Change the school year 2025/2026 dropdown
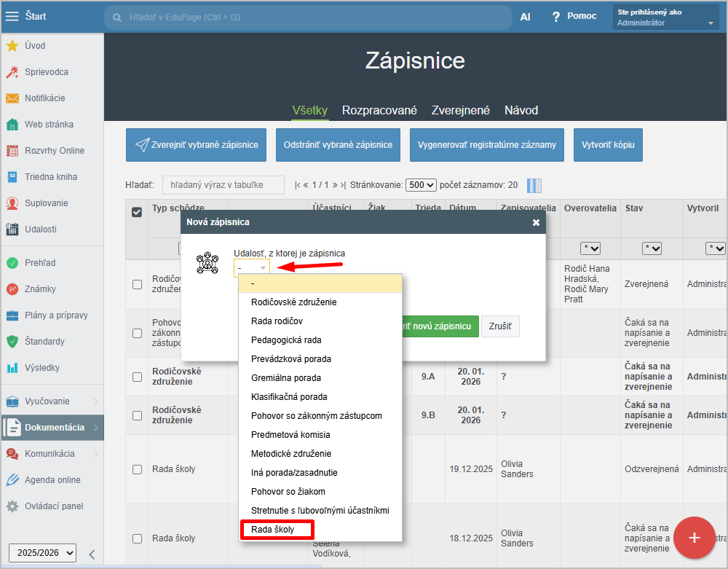Viewport: 728px width, 569px height. [42, 553]
